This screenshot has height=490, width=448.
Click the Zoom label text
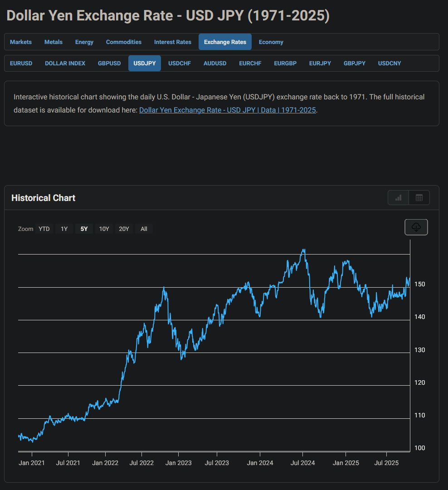pyautogui.click(x=25, y=229)
